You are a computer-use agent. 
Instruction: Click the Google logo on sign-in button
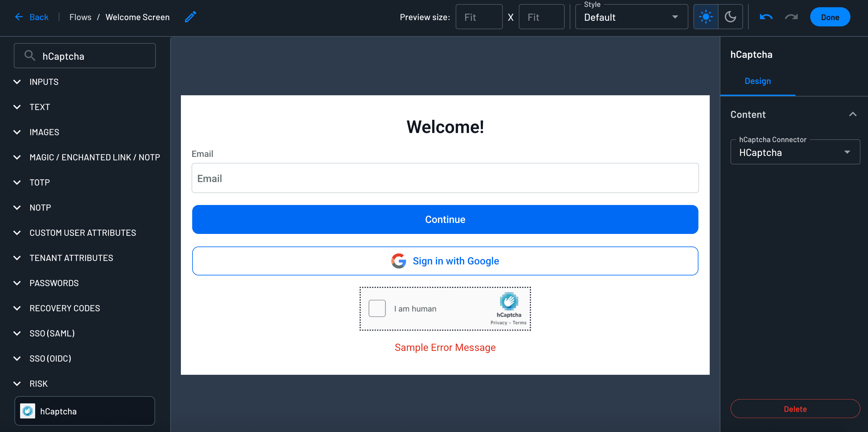[x=399, y=261]
